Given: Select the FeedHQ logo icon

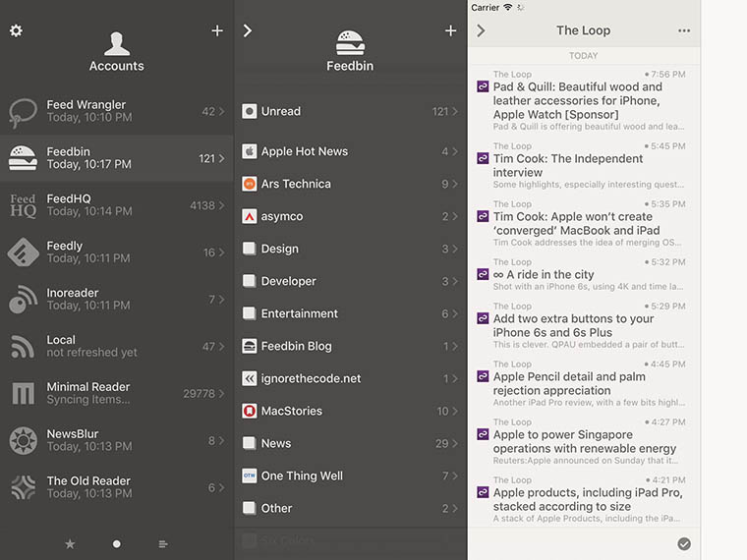Looking at the screenshot, I should tap(23, 205).
